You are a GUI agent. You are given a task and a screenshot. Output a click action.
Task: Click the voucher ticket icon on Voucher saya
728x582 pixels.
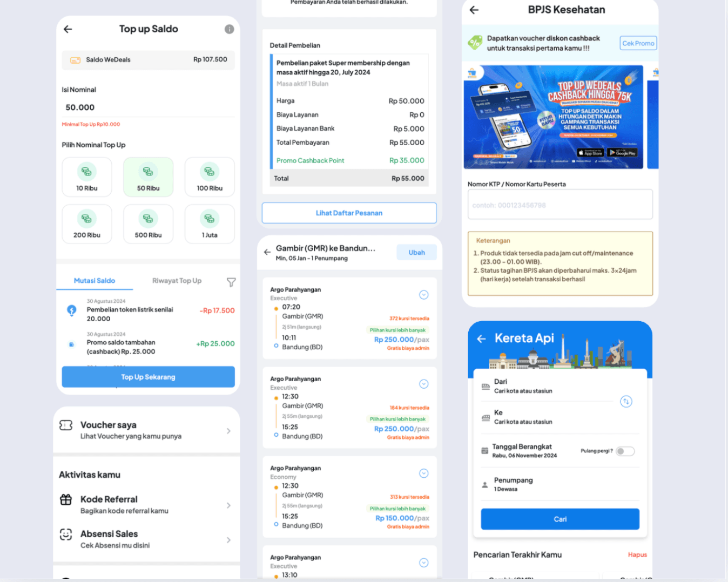pos(66,425)
